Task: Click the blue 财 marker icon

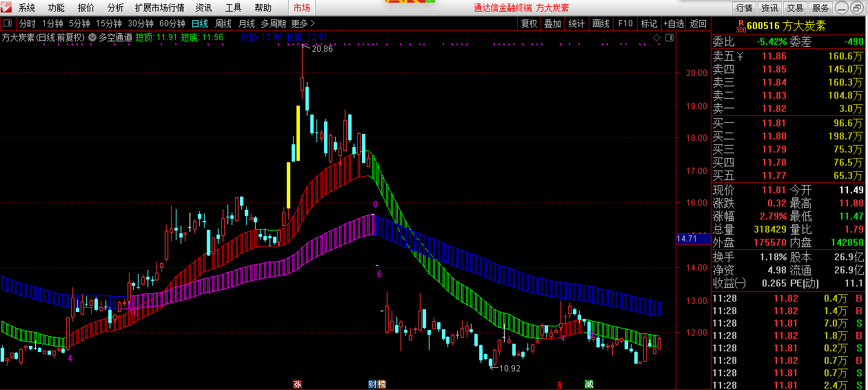Action: pyautogui.click(x=372, y=384)
